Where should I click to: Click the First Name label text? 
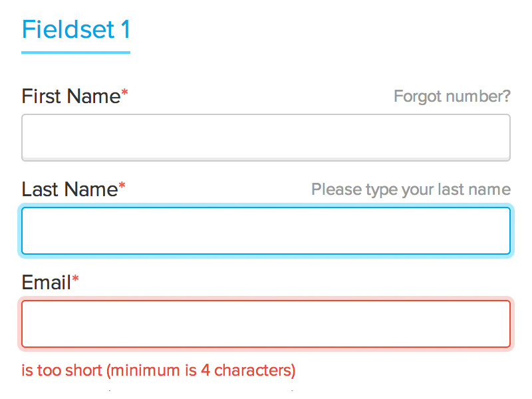pos(70,96)
